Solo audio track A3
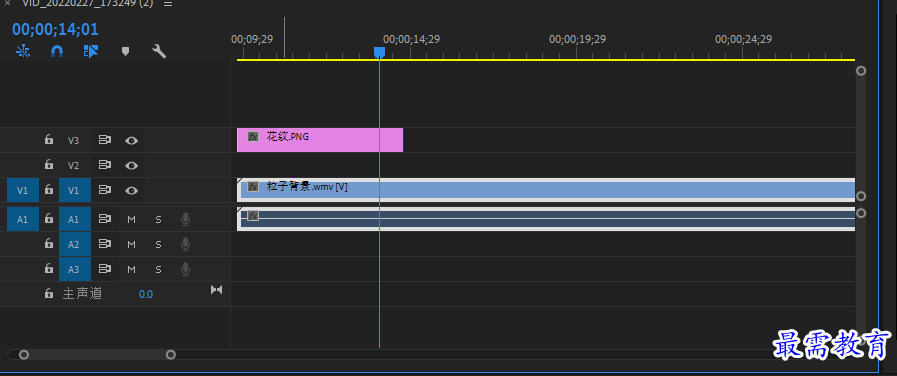 [158, 270]
